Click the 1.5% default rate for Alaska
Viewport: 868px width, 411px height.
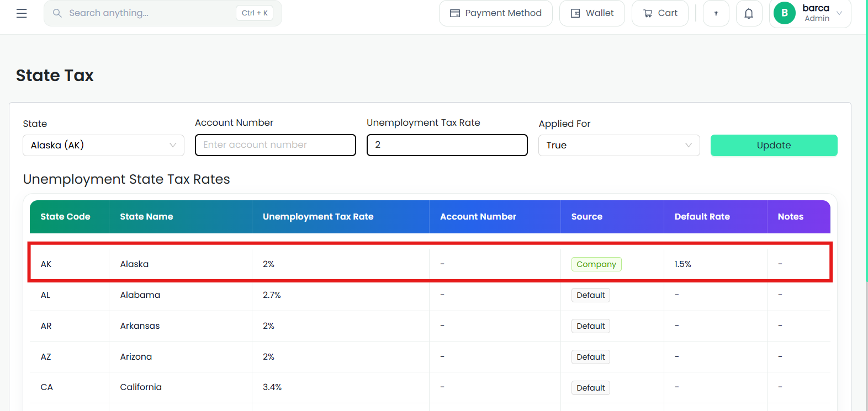(x=683, y=264)
